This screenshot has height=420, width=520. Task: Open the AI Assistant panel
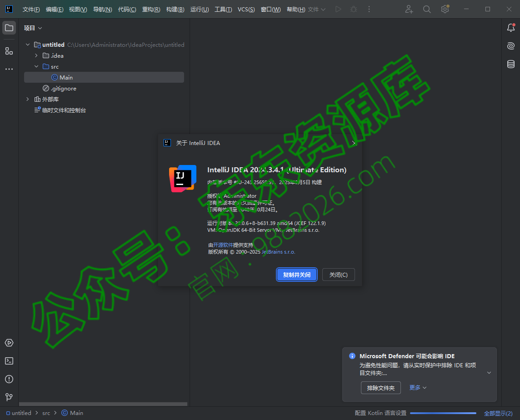(510, 45)
